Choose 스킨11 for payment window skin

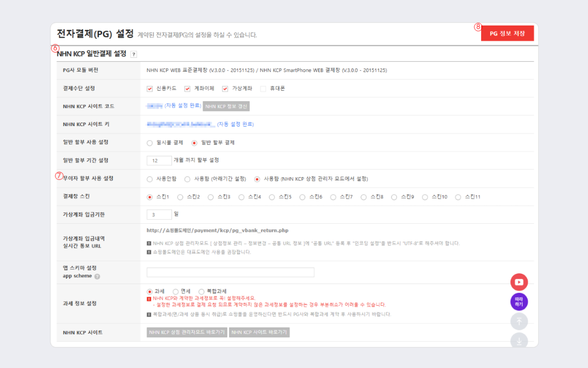[x=458, y=197]
